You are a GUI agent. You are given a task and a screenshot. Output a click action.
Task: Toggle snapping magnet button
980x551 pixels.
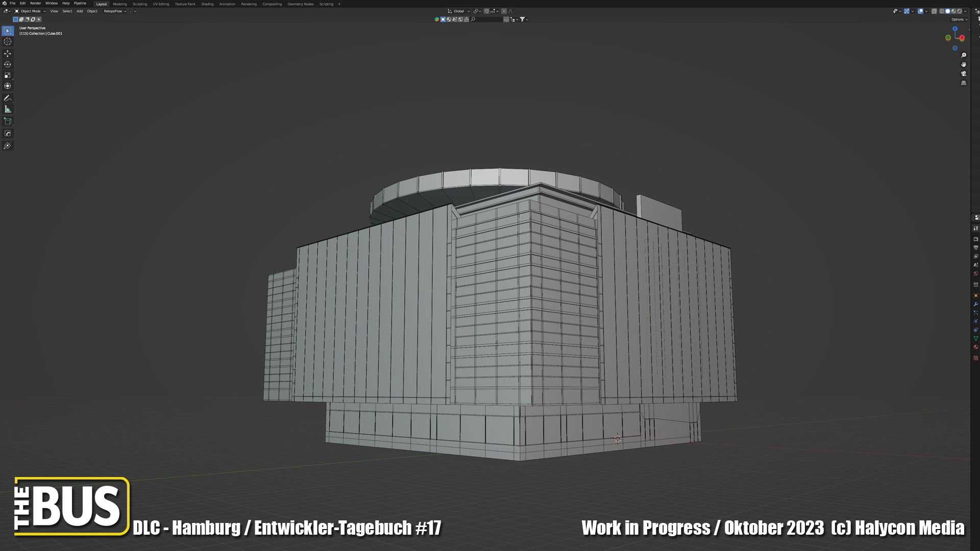click(486, 11)
